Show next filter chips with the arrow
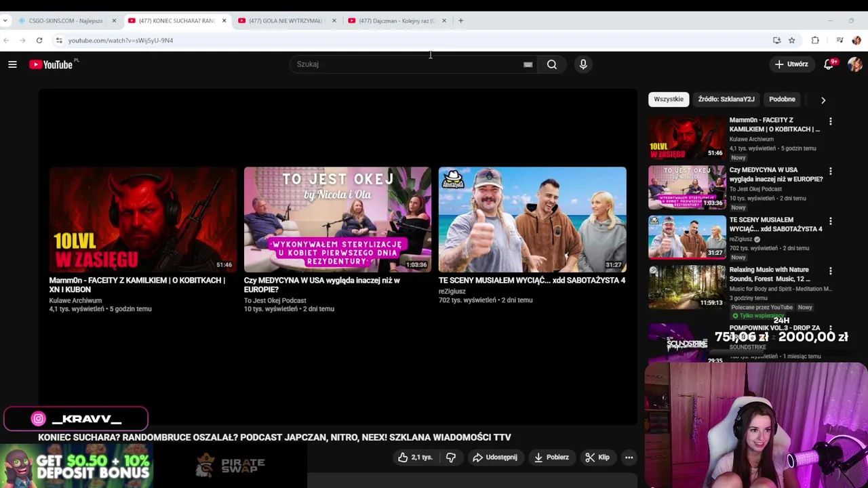 [823, 100]
